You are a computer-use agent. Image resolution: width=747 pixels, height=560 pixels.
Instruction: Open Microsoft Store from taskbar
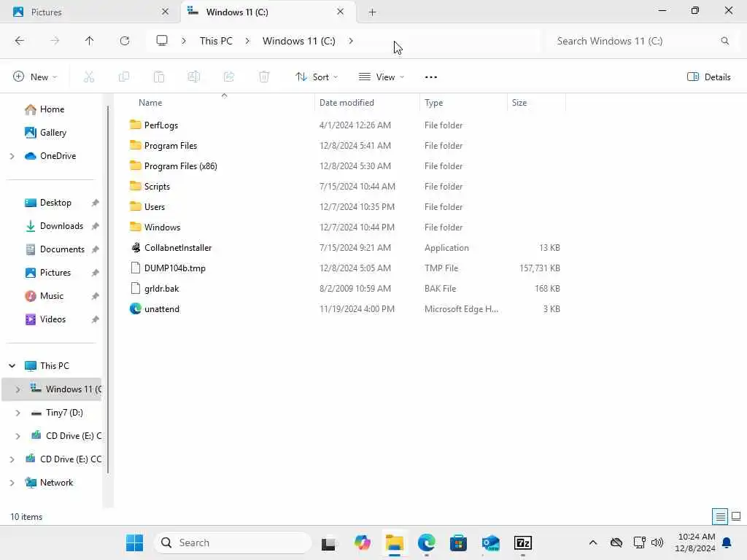(x=458, y=542)
